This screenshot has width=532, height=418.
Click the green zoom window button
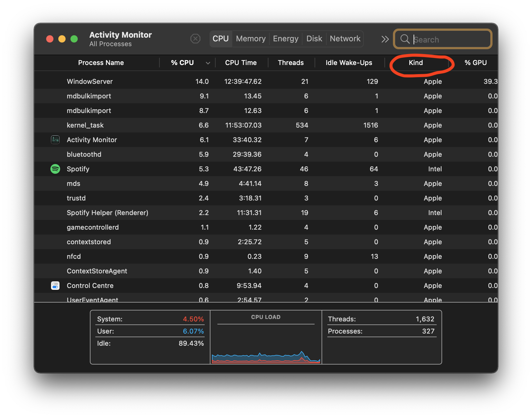coord(74,39)
